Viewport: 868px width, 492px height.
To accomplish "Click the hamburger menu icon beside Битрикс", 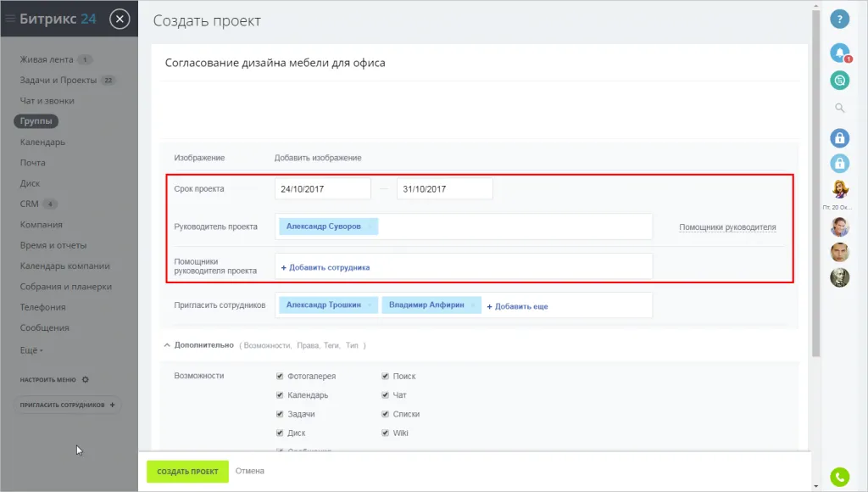I will (x=10, y=19).
